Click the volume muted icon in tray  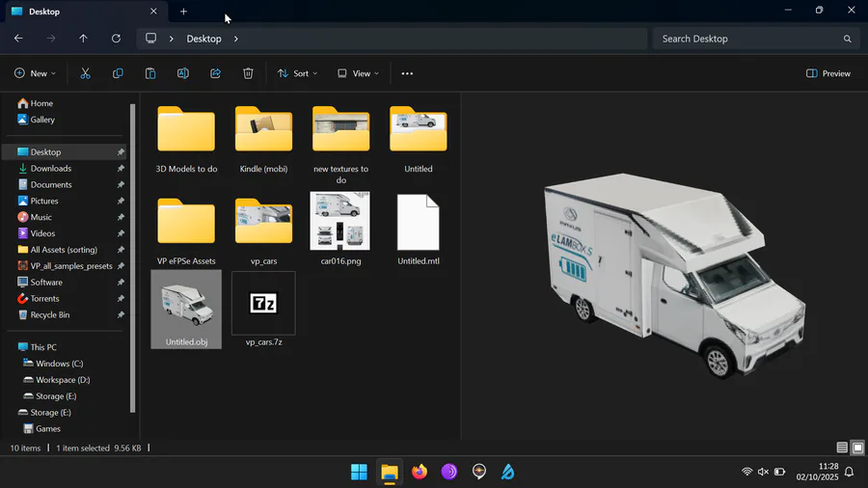tap(763, 472)
